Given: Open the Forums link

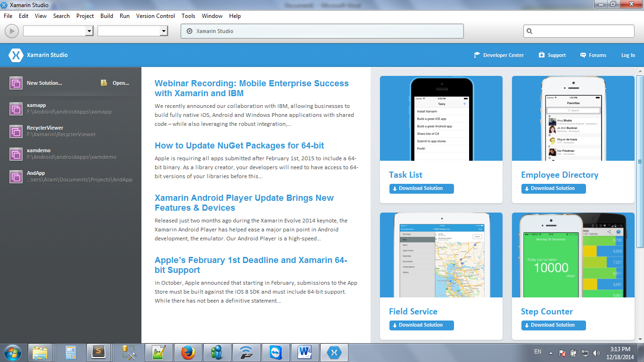Looking at the screenshot, I should 597,55.
